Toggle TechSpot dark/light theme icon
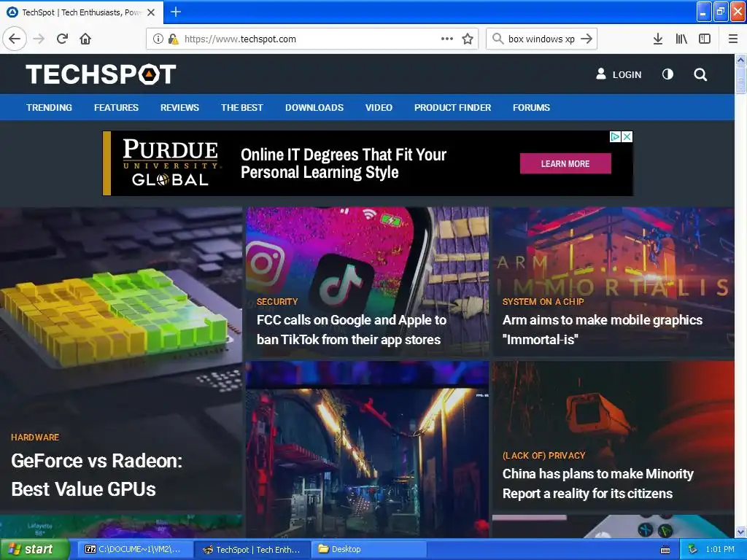The width and height of the screenshot is (747, 560). click(x=668, y=74)
